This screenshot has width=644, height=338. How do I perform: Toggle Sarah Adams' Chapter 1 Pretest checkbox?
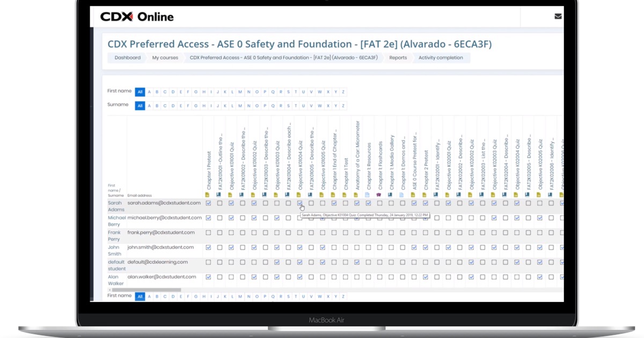pos(208,203)
